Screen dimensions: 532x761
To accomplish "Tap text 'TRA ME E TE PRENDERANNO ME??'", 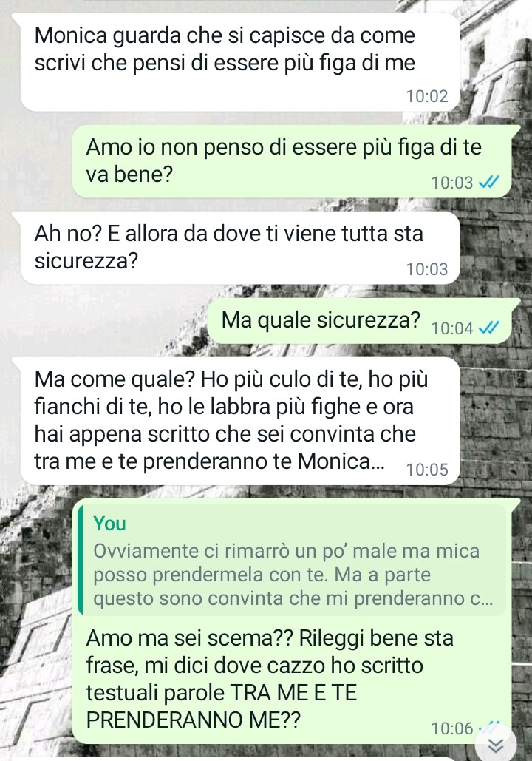I will [x=221, y=706].
